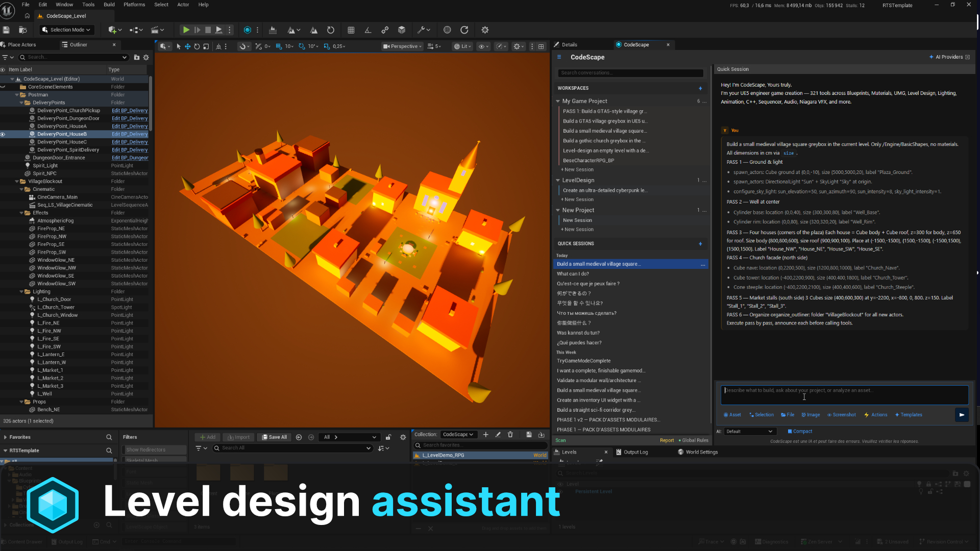Click the Browse content icon next to save
This screenshot has width=980, height=551.
click(22, 30)
